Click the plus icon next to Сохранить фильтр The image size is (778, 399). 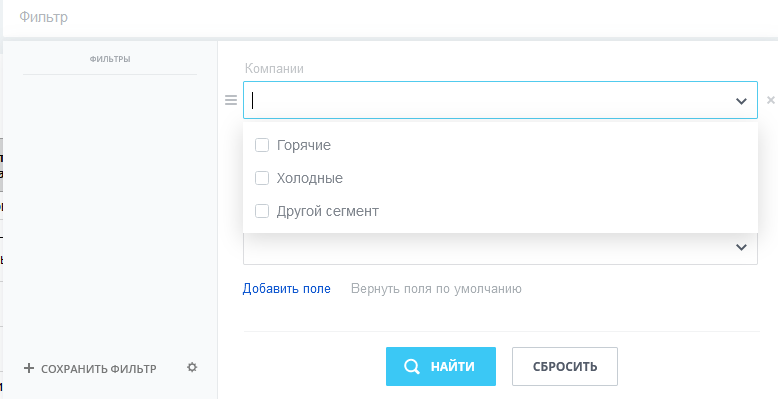[29, 368]
